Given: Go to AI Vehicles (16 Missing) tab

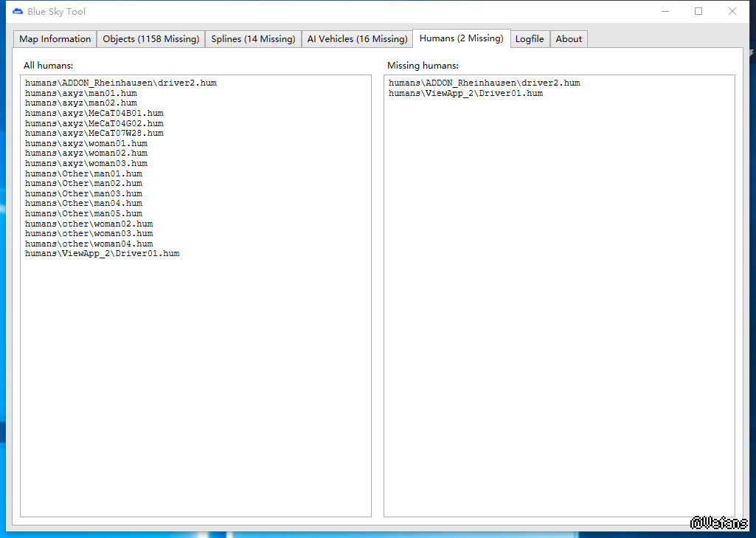Looking at the screenshot, I should click(357, 39).
